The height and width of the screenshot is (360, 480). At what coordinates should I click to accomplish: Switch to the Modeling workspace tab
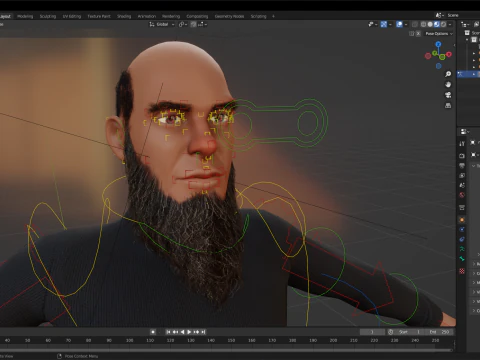pyautogui.click(x=25, y=16)
